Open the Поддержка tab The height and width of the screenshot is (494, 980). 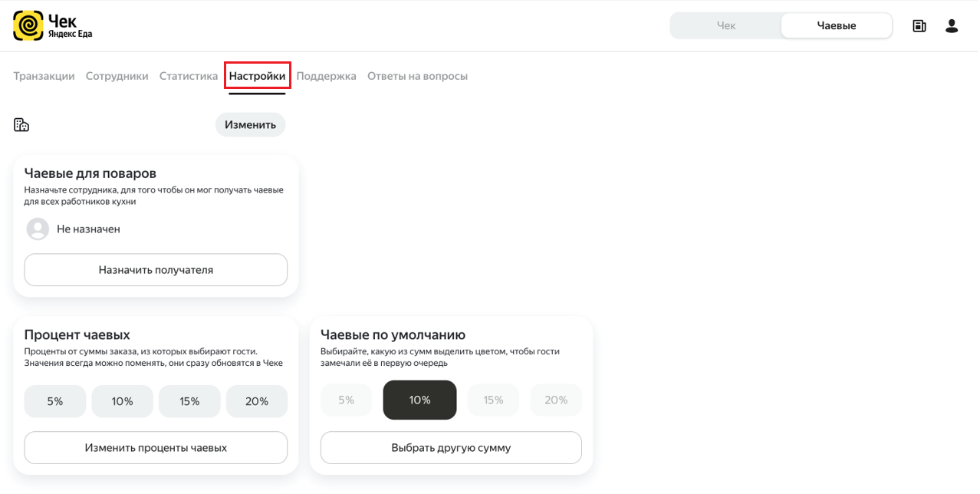coord(327,76)
